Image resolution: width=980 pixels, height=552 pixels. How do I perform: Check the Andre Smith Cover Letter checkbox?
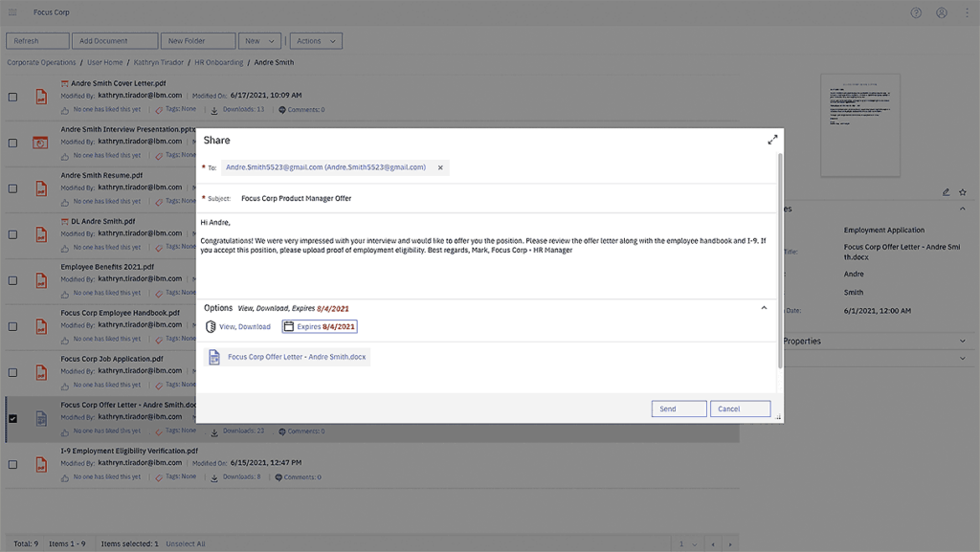pos(12,97)
